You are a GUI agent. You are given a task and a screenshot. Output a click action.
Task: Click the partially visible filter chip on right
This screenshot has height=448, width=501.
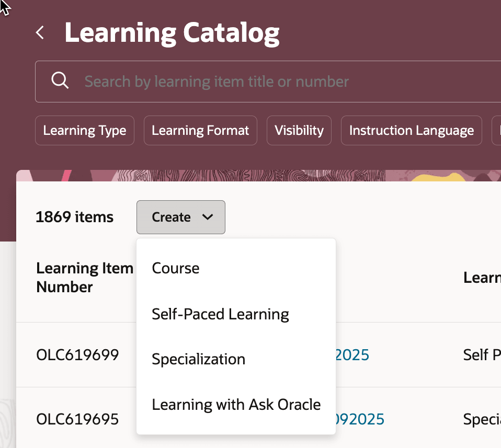497,130
